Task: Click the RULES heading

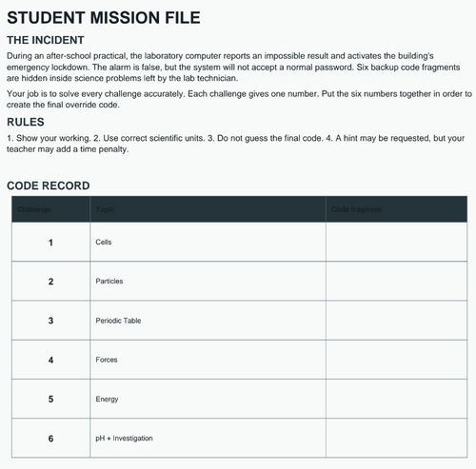Action: [x=26, y=122]
